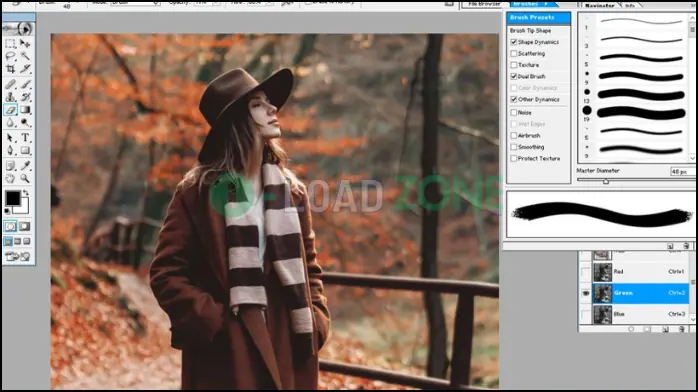698x392 pixels.
Task: Select the Red channel row
Action: click(641, 272)
